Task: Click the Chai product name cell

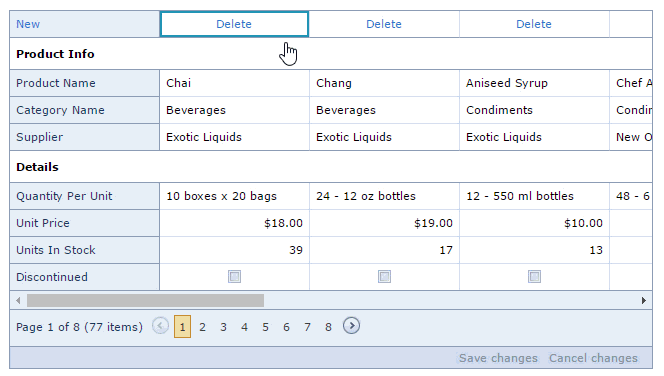Action: [234, 83]
